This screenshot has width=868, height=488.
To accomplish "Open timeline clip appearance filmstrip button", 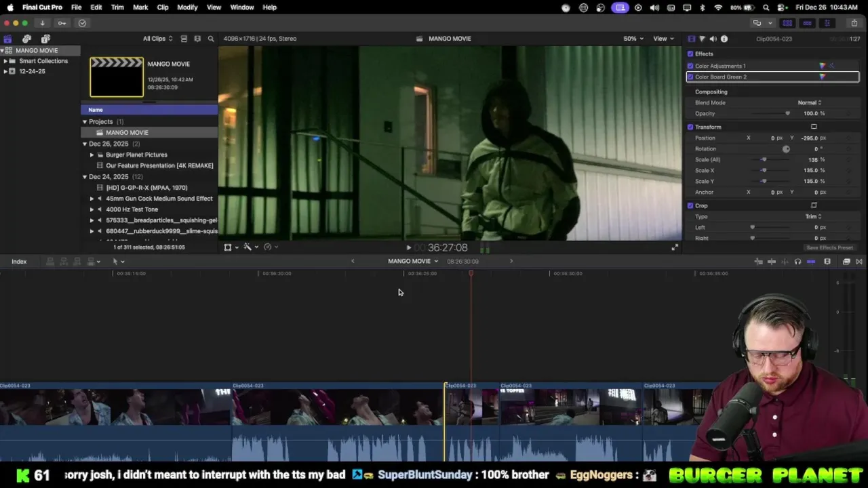I will [x=827, y=262].
